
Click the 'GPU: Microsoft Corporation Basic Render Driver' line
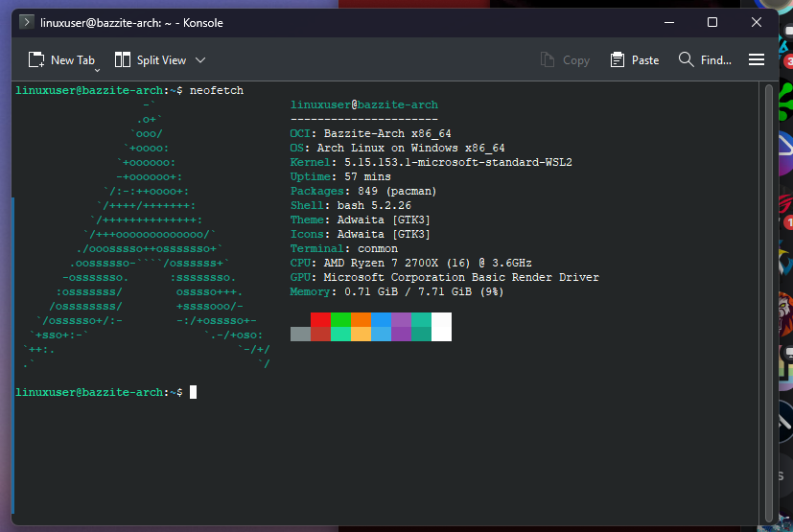pyautogui.click(x=445, y=277)
